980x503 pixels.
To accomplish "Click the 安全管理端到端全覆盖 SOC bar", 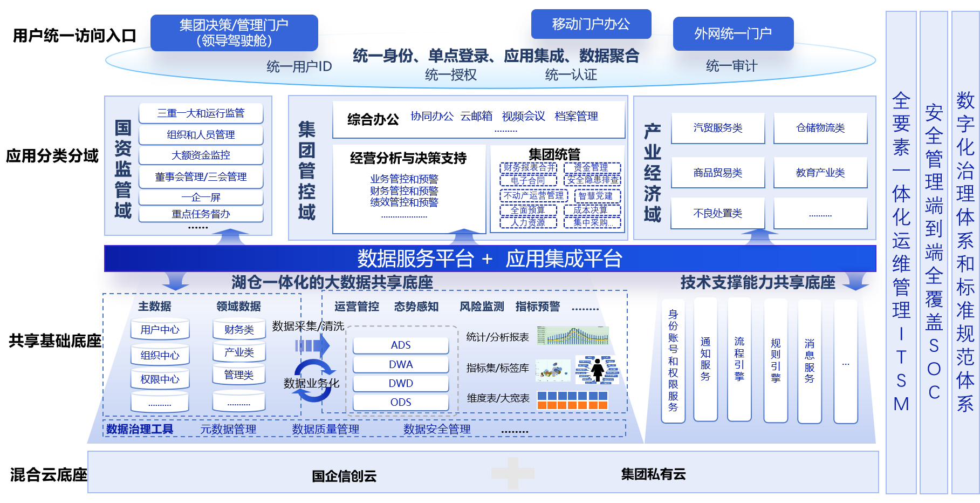I will coord(934,252).
